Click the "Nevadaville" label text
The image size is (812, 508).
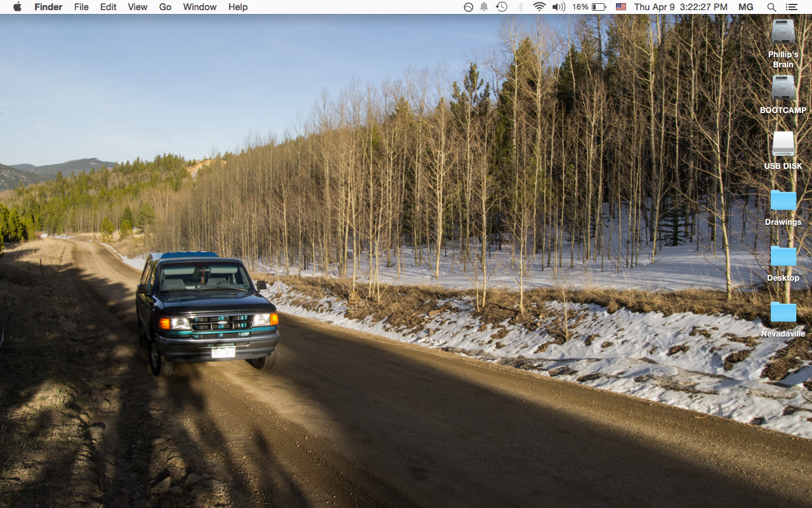(783, 334)
